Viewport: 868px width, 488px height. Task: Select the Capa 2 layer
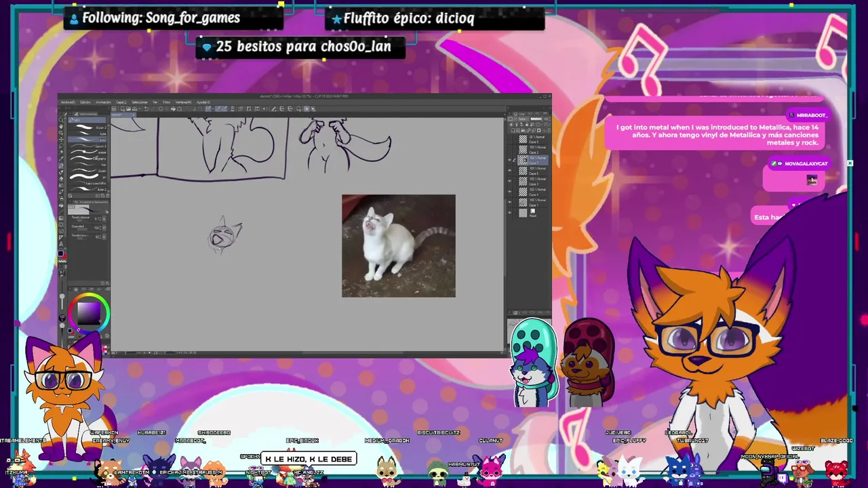pyautogui.click(x=533, y=150)
